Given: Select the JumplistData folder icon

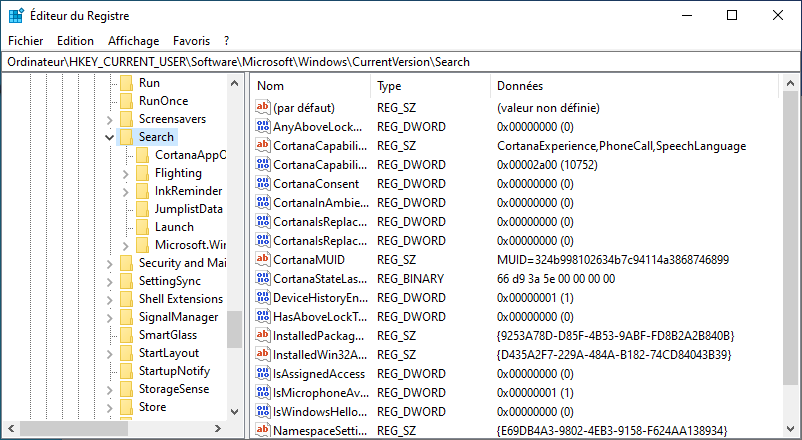Looking at the screenshot, I should tap(143, 209).
